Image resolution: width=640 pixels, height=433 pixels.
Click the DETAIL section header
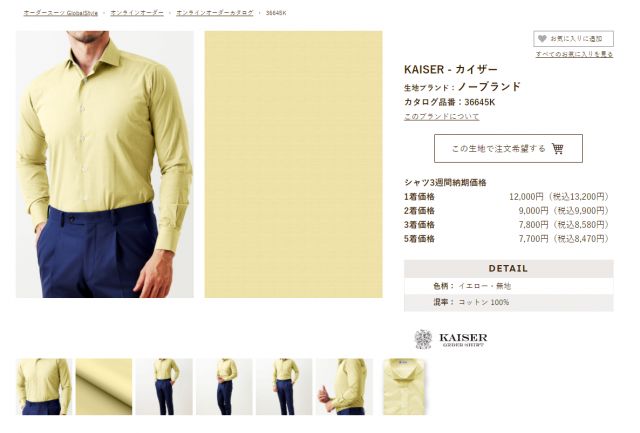[x=508, y=269]
